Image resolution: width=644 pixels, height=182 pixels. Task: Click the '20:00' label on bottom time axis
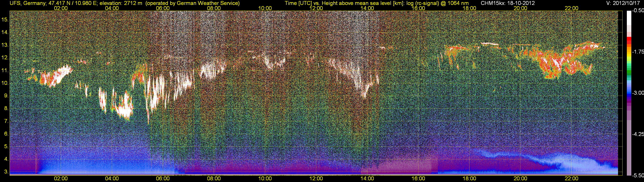click(521, 179)
